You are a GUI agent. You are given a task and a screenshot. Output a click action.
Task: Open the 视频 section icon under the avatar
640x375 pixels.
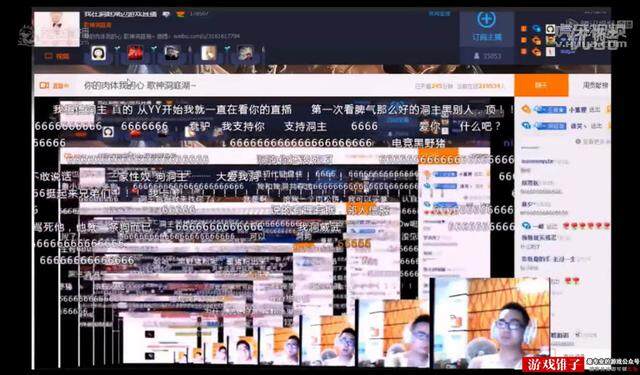[57, 56]
